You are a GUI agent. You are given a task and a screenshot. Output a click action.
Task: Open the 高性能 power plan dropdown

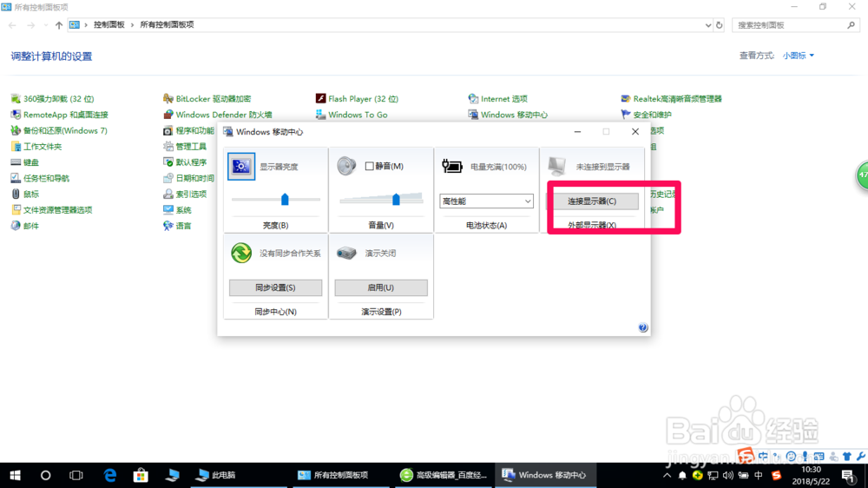tap(486, 201)
